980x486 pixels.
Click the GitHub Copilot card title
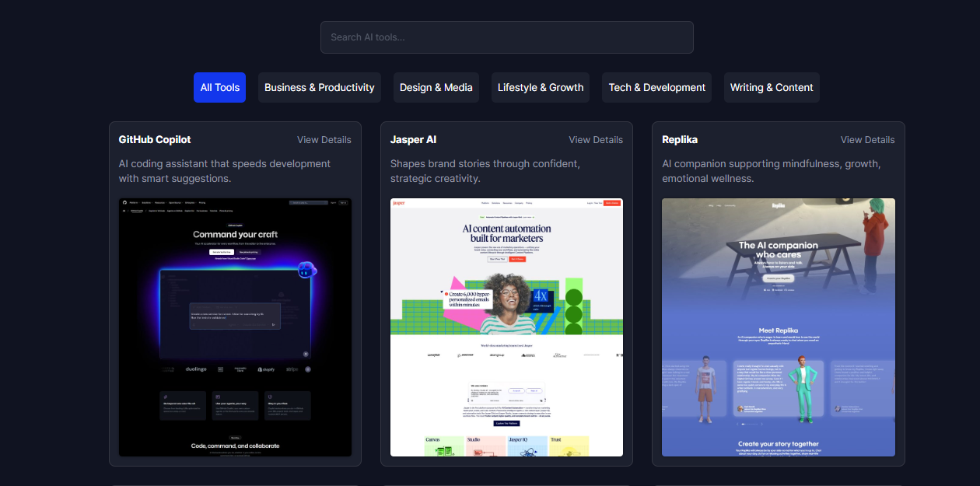point(154,140)
